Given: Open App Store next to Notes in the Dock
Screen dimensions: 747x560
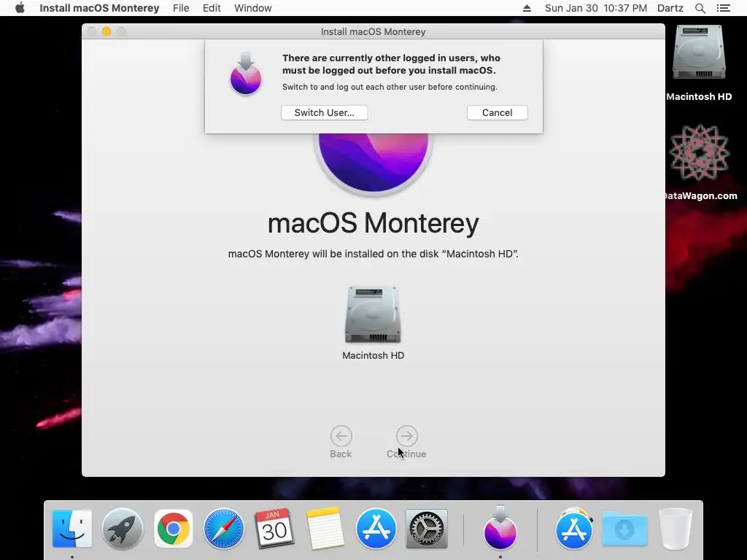Looking at the screenshot, I should pyautogui.click(x=376, y=528).
